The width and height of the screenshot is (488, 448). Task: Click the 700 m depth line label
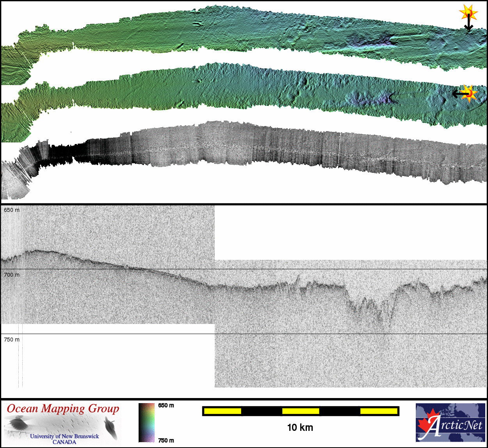(x=12, y=275)
